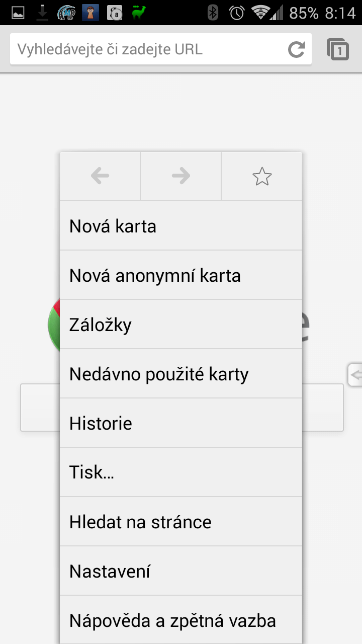Open Nová anonymní karta
Screen dimensions: 362x644
(181, 275)
